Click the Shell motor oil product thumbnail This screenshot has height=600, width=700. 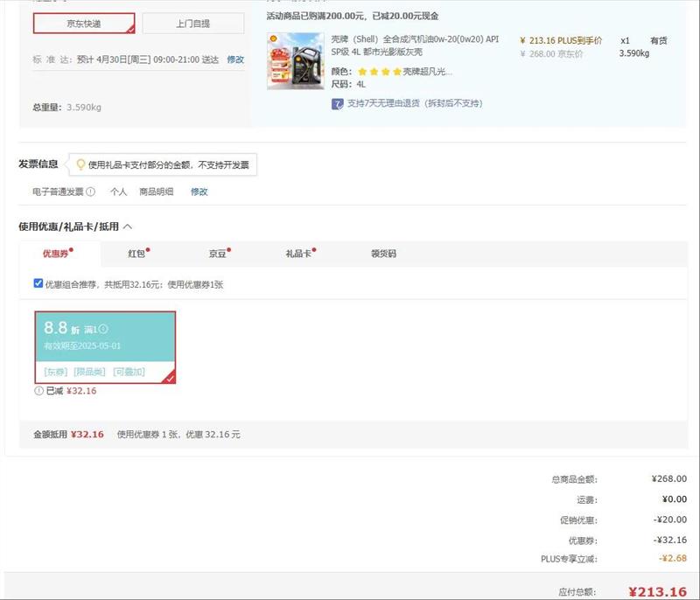(x=295, y=60)
